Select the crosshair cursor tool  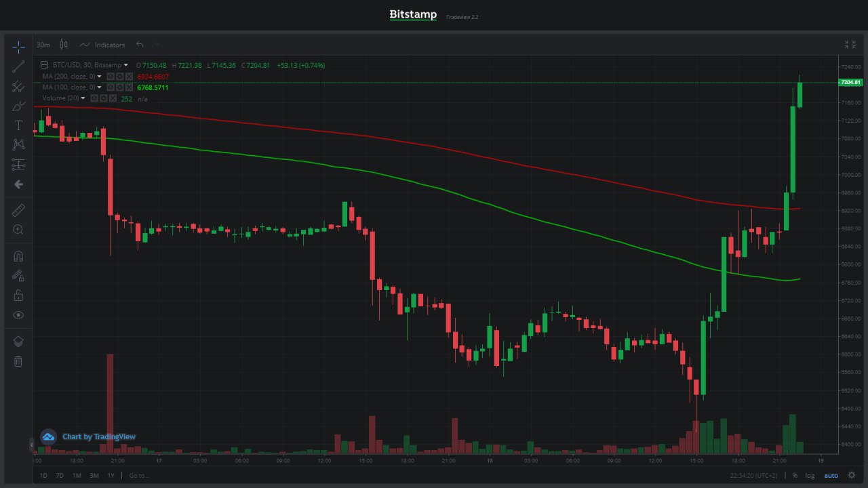tap(18, 46)
